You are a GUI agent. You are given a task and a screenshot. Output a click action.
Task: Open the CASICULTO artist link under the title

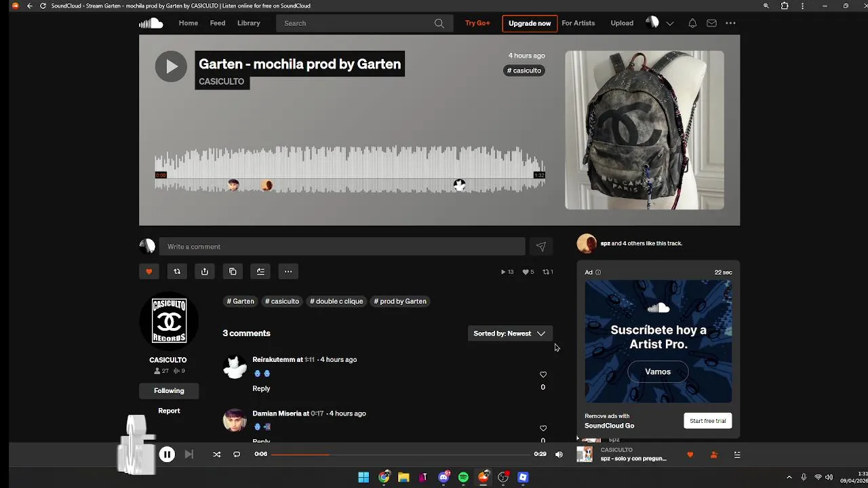pos(221,81)
